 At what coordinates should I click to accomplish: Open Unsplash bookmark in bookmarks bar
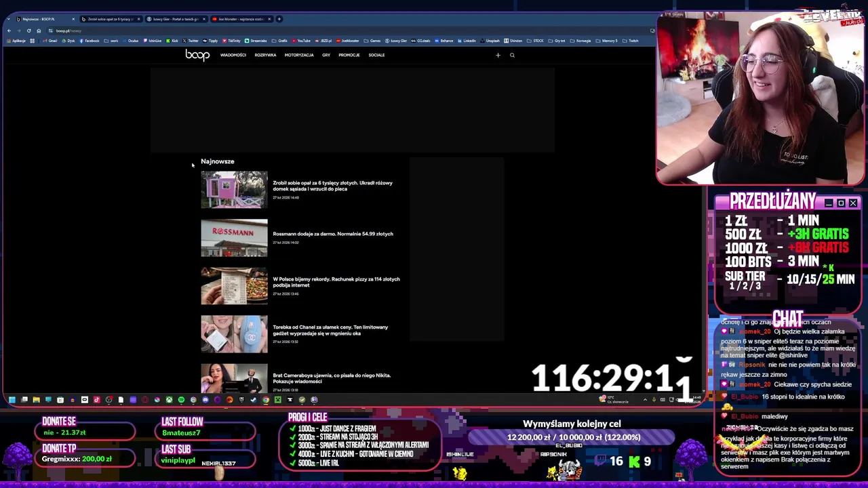pos(490,41)
